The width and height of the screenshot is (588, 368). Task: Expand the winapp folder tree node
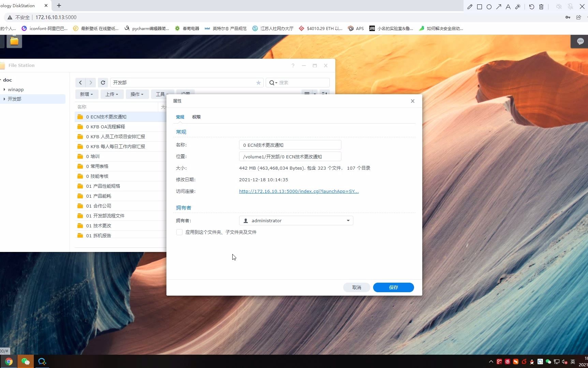tap(4, 89)
